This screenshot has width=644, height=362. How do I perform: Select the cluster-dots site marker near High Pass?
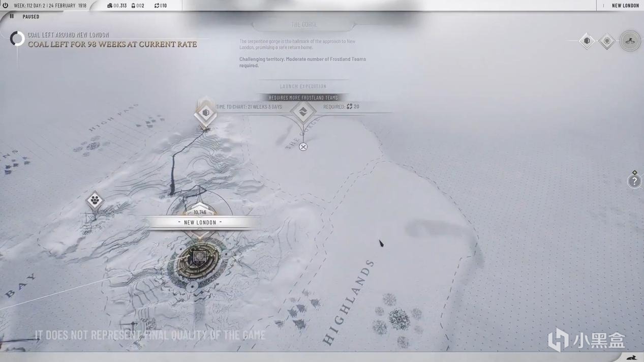[x=95, y=201]
